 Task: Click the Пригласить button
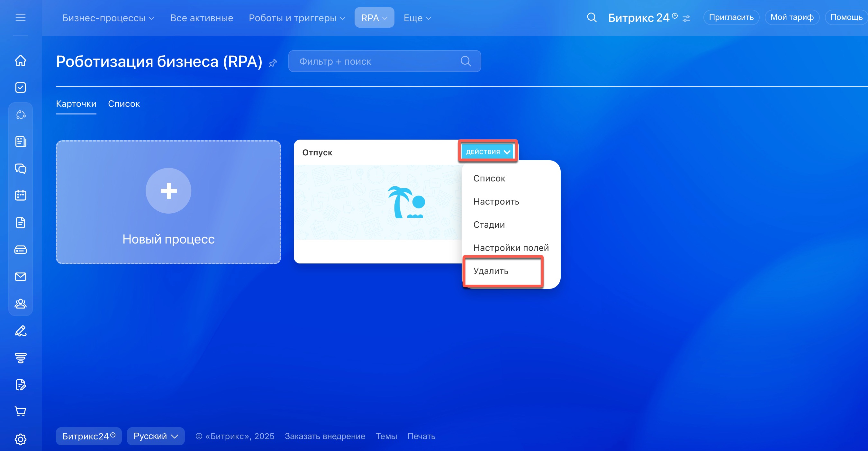731,17
